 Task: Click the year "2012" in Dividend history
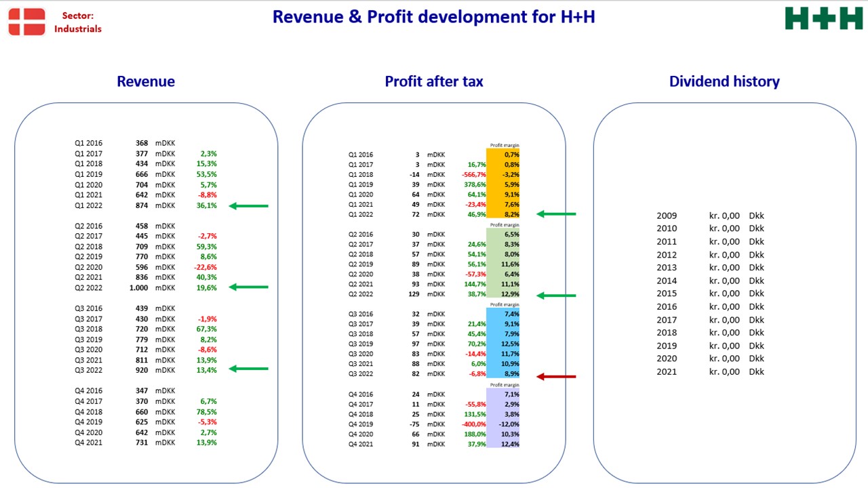[x=667, y=255]
